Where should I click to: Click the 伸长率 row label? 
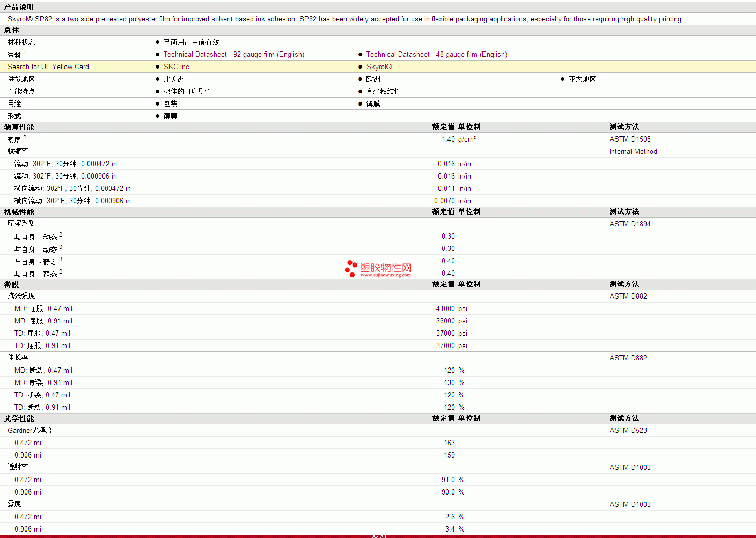(18, 358)
